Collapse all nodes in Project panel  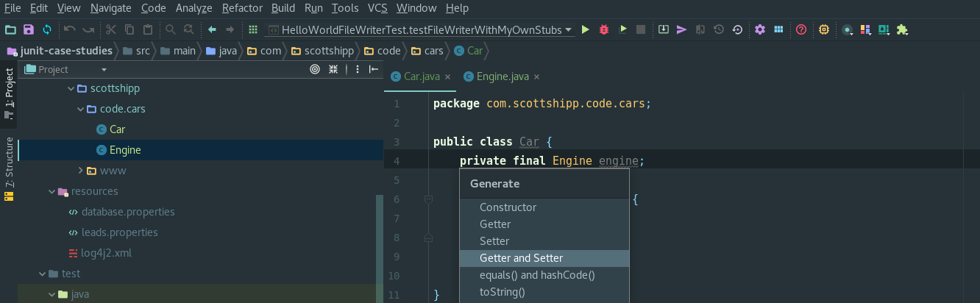coord(333,69)
